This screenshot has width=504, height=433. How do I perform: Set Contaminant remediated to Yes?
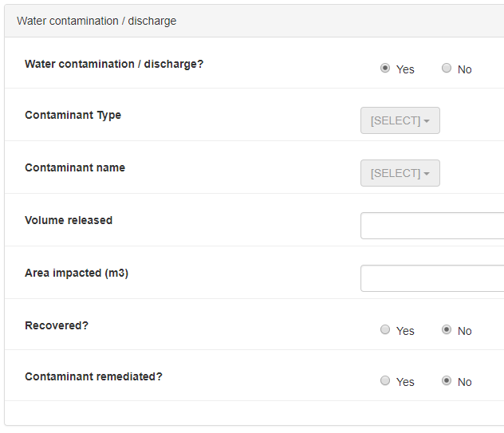pos(385,381)
